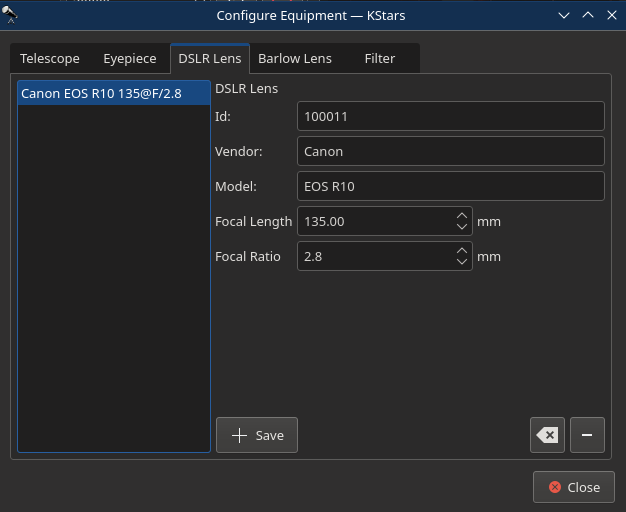Switch to the Telescope tab
Viewport: 626px width, 512px height.
click(50, 59)
